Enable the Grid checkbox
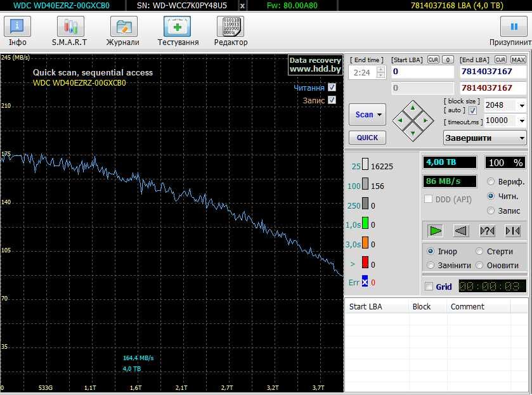 pos(429,286)
